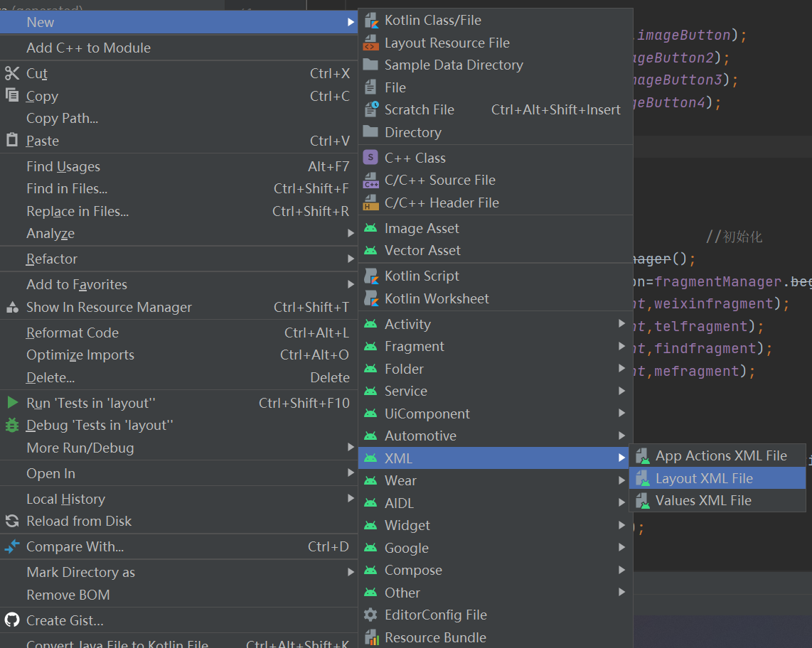Open the New submenu item
Screen dimensions: 812x648
(178, 22)
